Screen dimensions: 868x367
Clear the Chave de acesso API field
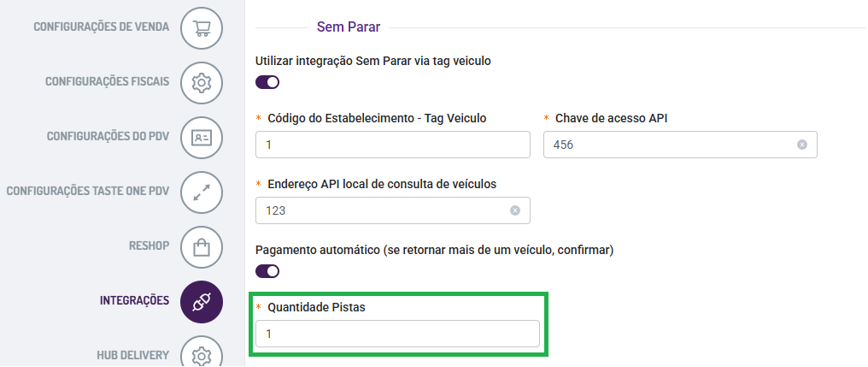802,145
